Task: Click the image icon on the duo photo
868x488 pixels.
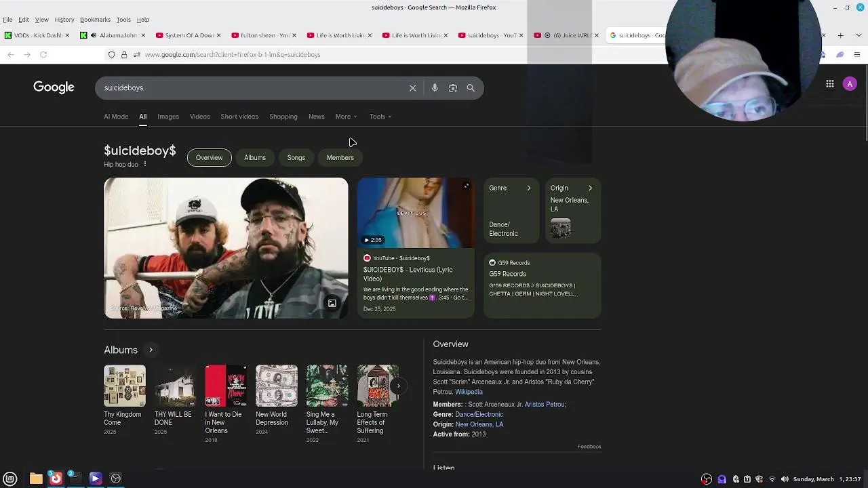Action: tap(332, 304)
